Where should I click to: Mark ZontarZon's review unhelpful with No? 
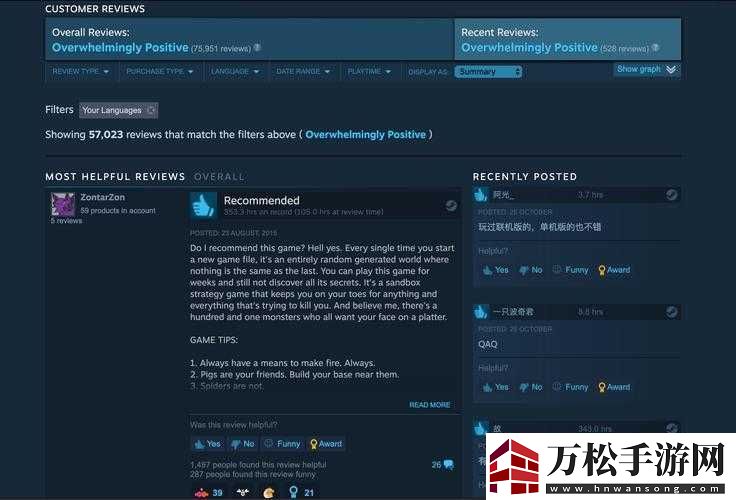(x=243, y=444)
